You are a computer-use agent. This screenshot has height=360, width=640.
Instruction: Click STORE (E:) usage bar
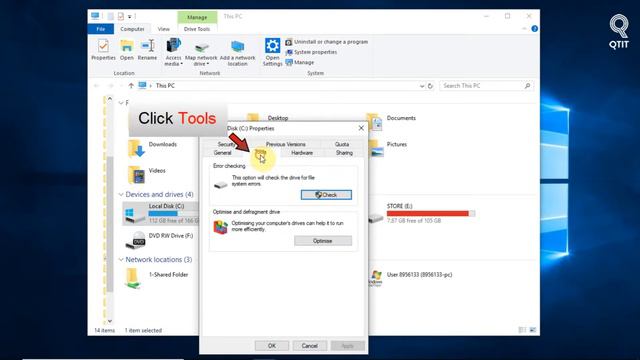[431, 213]
